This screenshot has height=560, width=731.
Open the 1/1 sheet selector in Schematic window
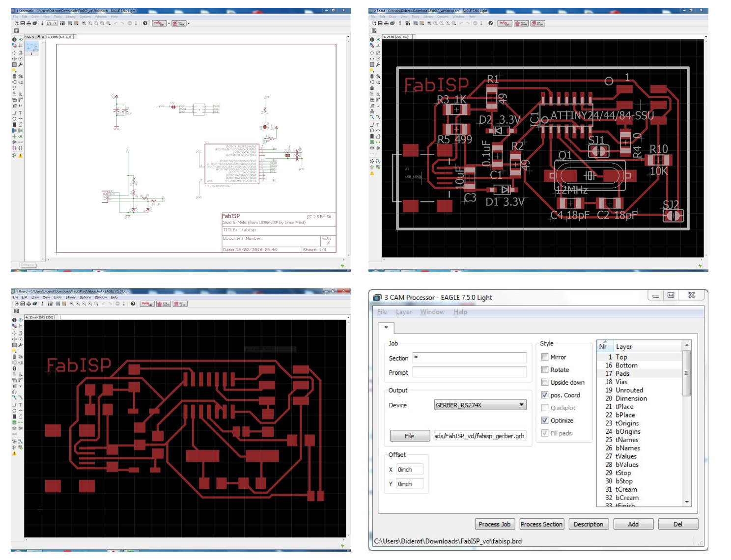52,23
